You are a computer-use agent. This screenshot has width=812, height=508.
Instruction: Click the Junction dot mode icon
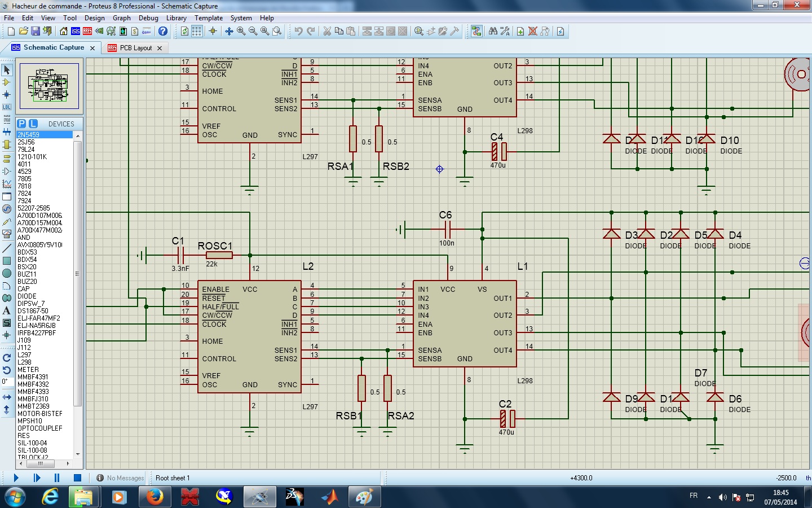coord(7,95)
